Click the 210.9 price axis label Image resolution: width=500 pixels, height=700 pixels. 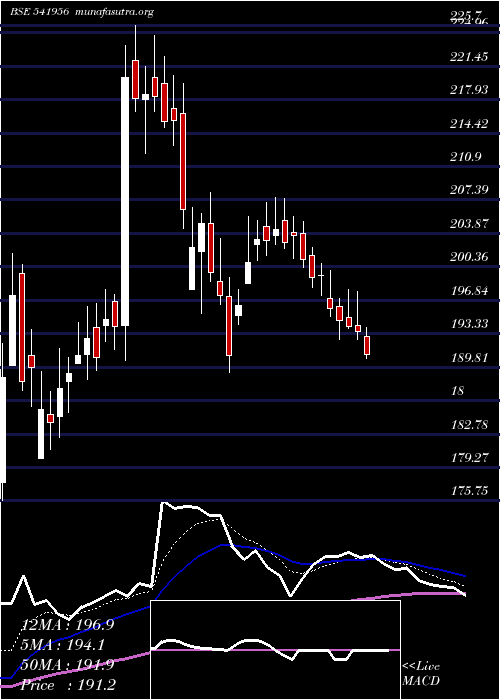click(465, 157)
